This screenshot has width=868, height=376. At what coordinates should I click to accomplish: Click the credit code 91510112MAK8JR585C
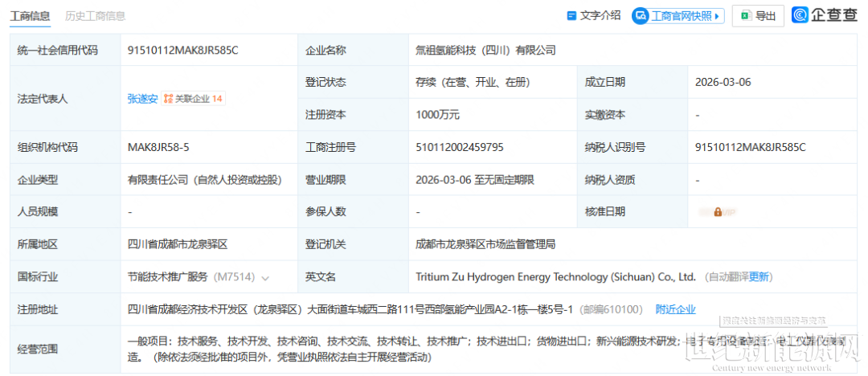tap(182, 50)
